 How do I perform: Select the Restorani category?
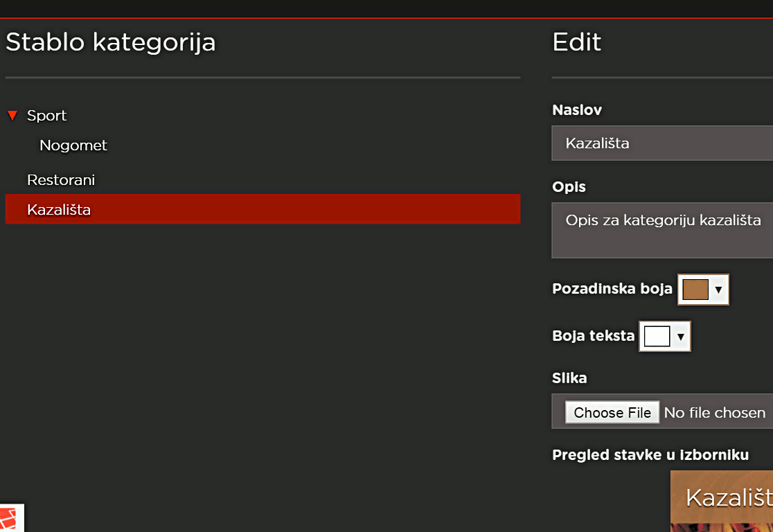click(61, 180)
